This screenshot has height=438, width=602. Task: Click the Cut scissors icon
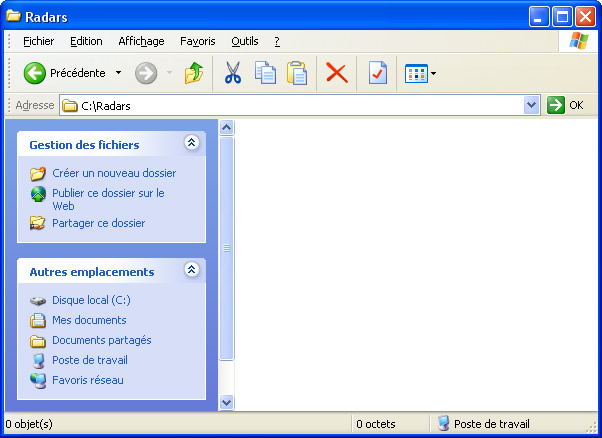pos(233,73)
